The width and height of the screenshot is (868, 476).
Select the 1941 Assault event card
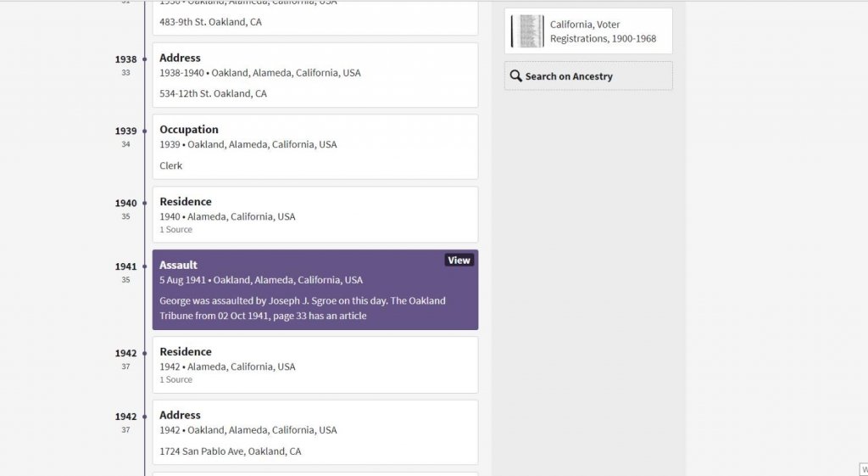click(x=314, y=290)
